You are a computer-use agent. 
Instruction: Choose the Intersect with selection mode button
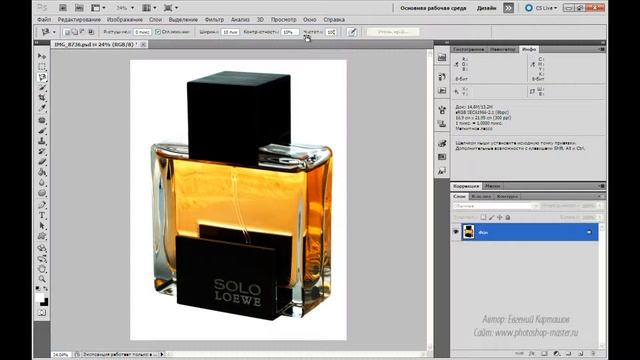click(91, 32)
